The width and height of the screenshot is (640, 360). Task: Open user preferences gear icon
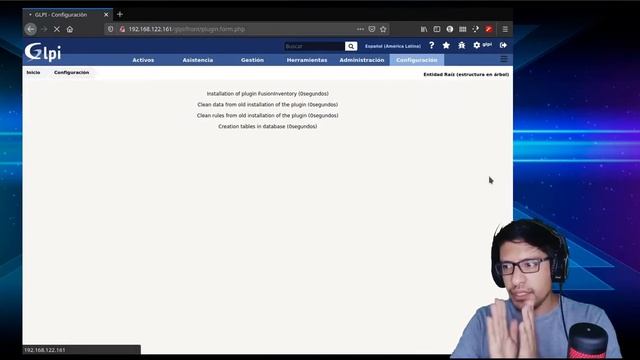tap(476, 45)
